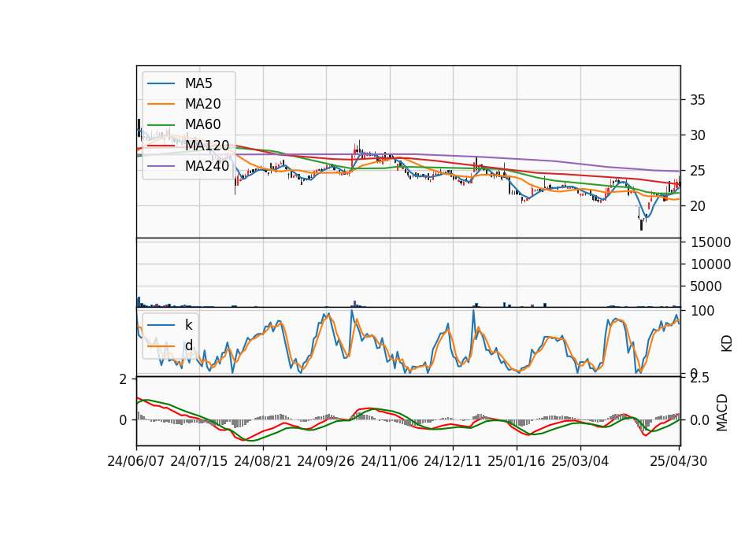Click the MA20 legend label

click(x=203, y=104)
